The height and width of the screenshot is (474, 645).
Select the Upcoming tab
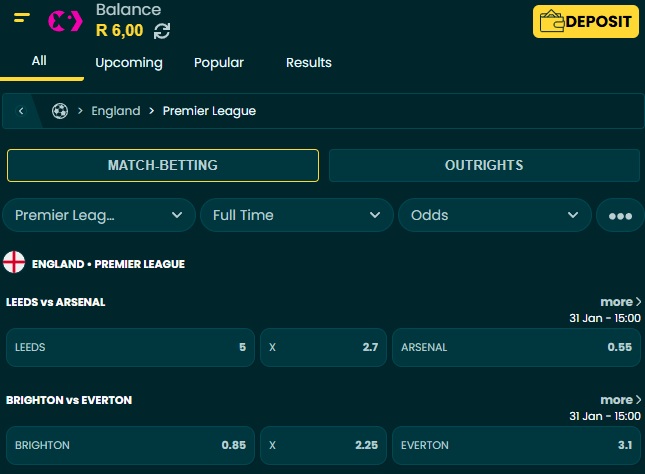pos(129,62)
